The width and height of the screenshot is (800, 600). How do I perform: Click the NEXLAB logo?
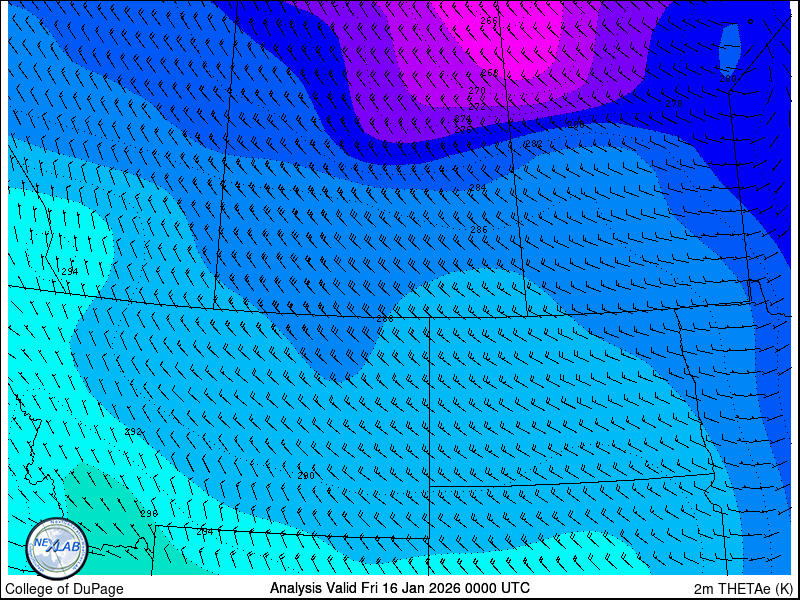[57, 549]
